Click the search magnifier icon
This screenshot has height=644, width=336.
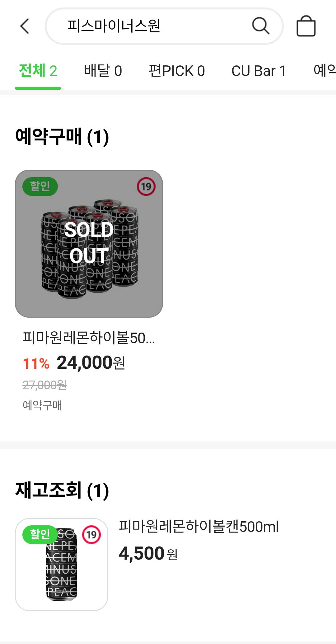tap(261, 26)
